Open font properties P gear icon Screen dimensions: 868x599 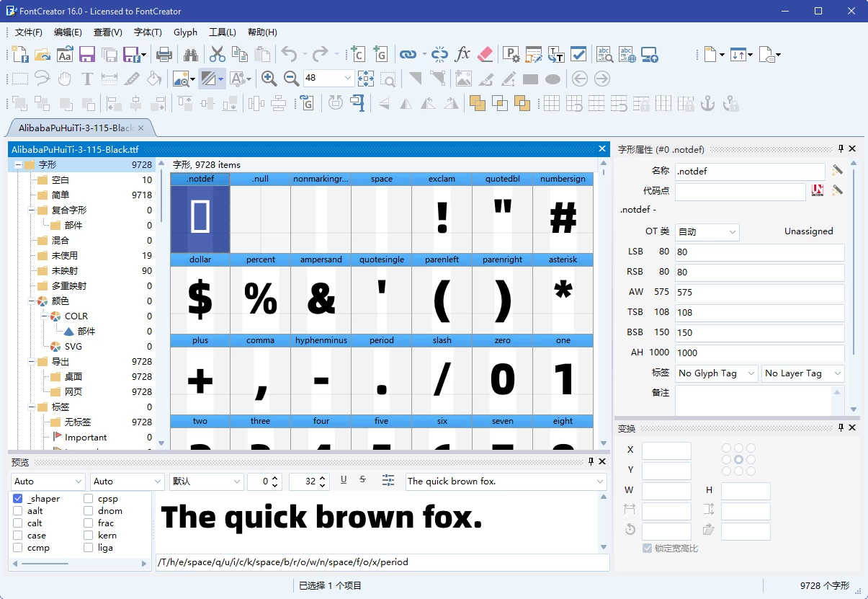click(511, 54)
